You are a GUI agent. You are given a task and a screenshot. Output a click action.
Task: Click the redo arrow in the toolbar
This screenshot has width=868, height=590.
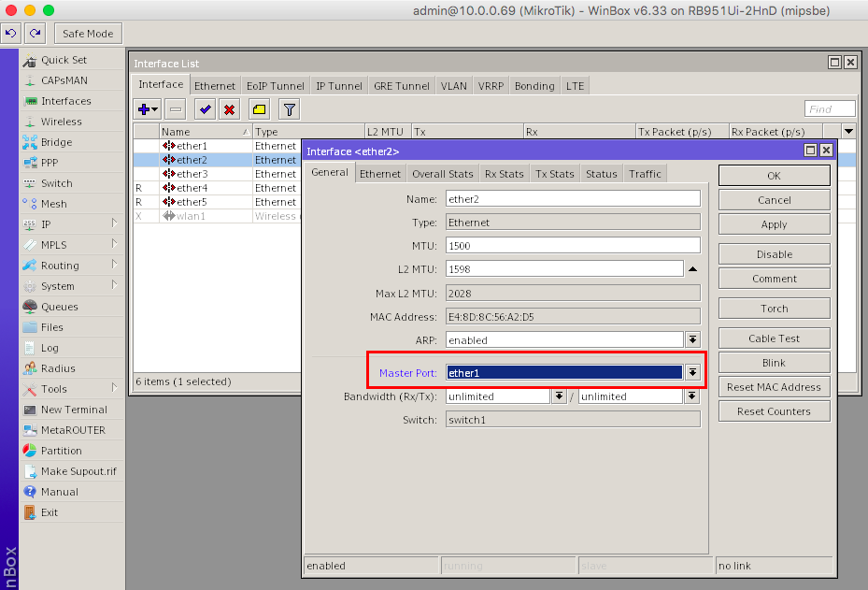[35, 34]
